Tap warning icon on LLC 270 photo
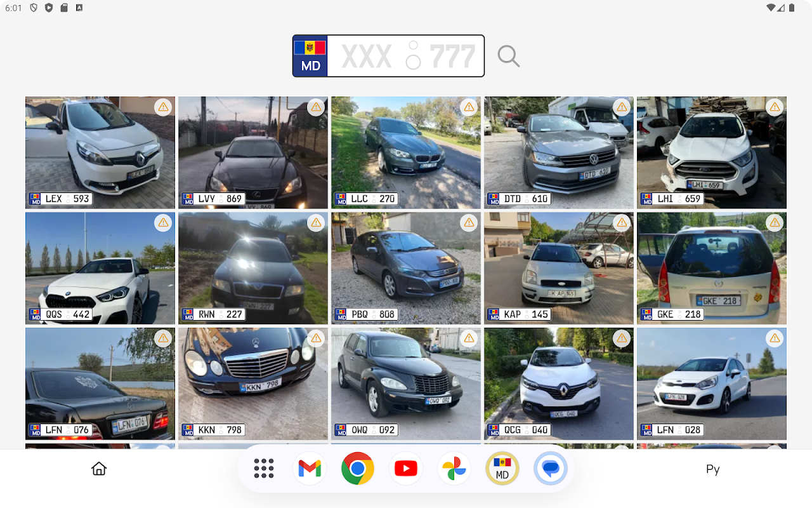The image size is (812, 508). click(x=469, y=107)
